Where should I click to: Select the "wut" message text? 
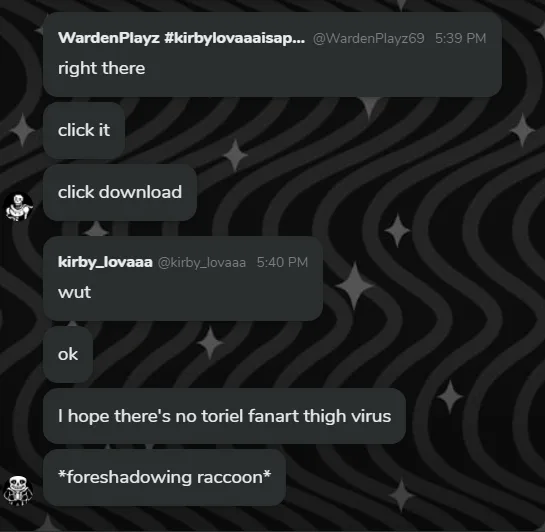74,292
